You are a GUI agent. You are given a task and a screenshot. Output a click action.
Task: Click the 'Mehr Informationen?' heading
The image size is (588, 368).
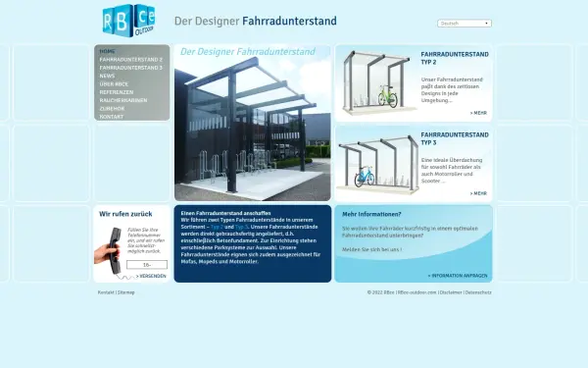371,214
